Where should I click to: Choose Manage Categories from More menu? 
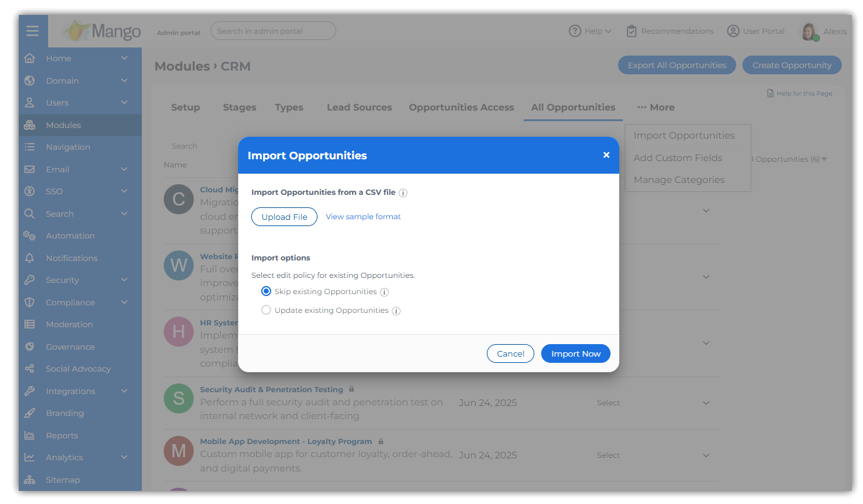pos(679,180)
